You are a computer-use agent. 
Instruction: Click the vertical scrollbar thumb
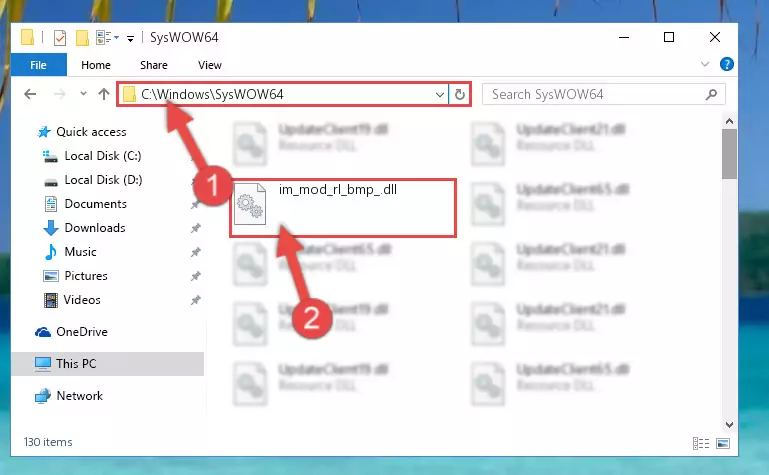(729, 154)
